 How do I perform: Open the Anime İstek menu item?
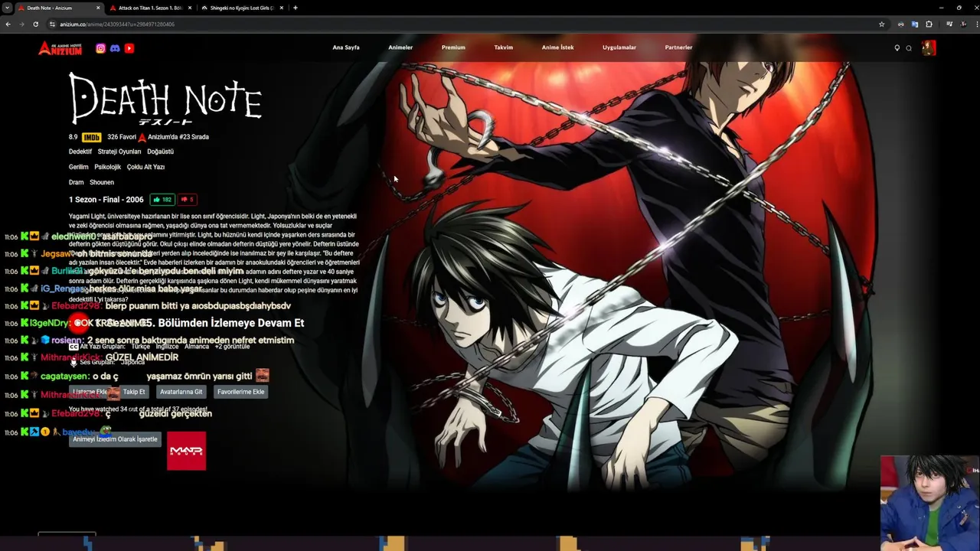click(557, 47)
